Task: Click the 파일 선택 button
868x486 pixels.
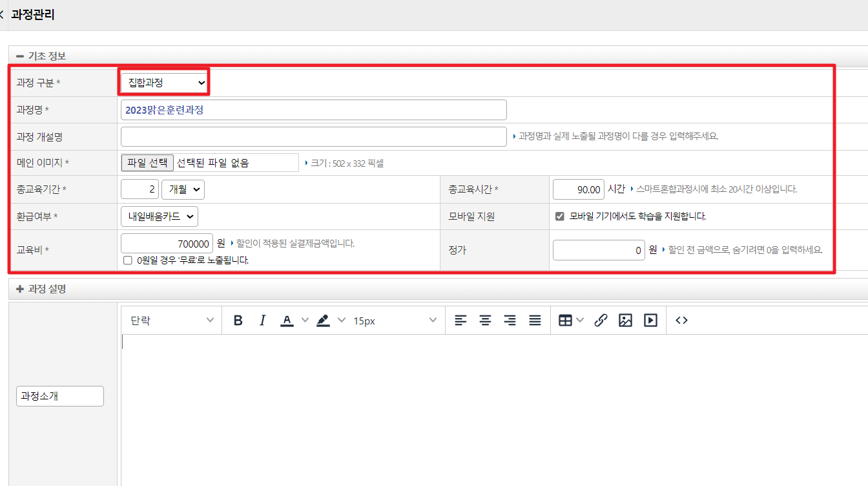Action: (147, 163)
